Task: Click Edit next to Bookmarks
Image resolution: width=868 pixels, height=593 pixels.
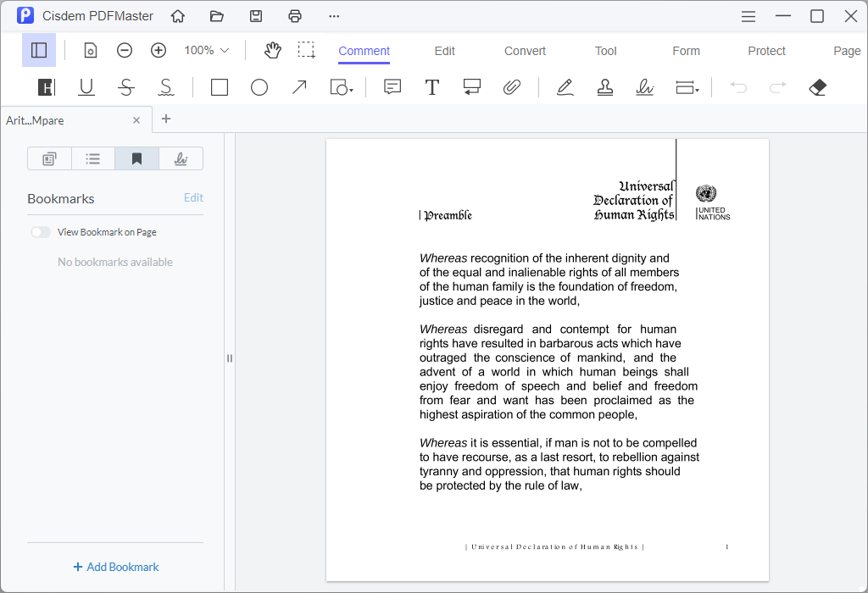Action: [193, 197]
